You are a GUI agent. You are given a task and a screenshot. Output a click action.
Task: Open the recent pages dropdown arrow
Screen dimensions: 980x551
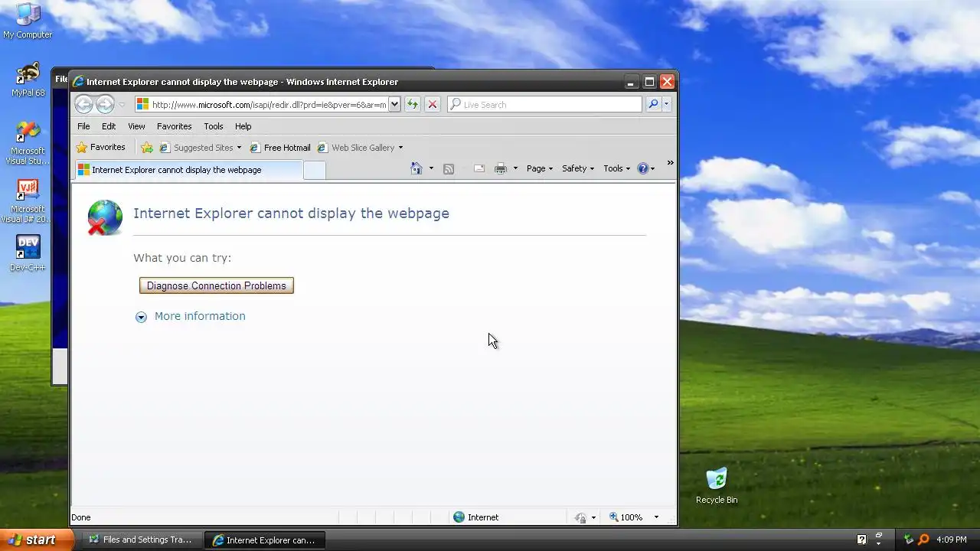[x=122, y=105]
